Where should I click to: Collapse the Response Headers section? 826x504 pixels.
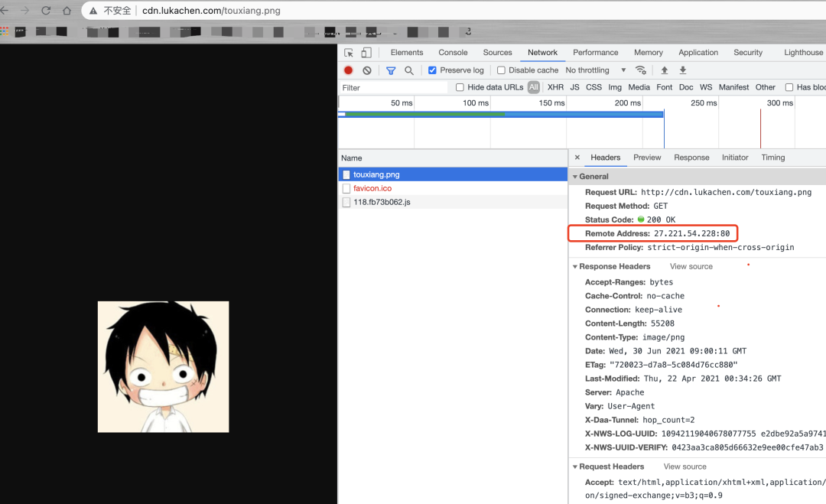tap(575, 267)
